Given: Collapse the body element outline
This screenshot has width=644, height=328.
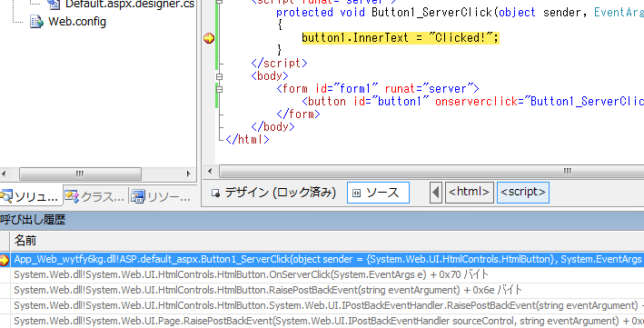Looking at the screenshot, I should tap(219, 76).
